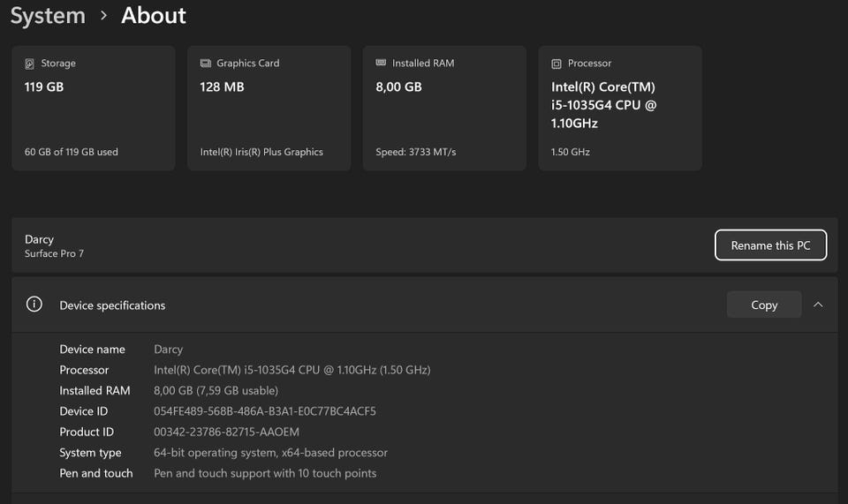This screenshot has height=504, width=848.
Task: Click the breadcrumb chevron separator
Action: click(x=103, y=16)
